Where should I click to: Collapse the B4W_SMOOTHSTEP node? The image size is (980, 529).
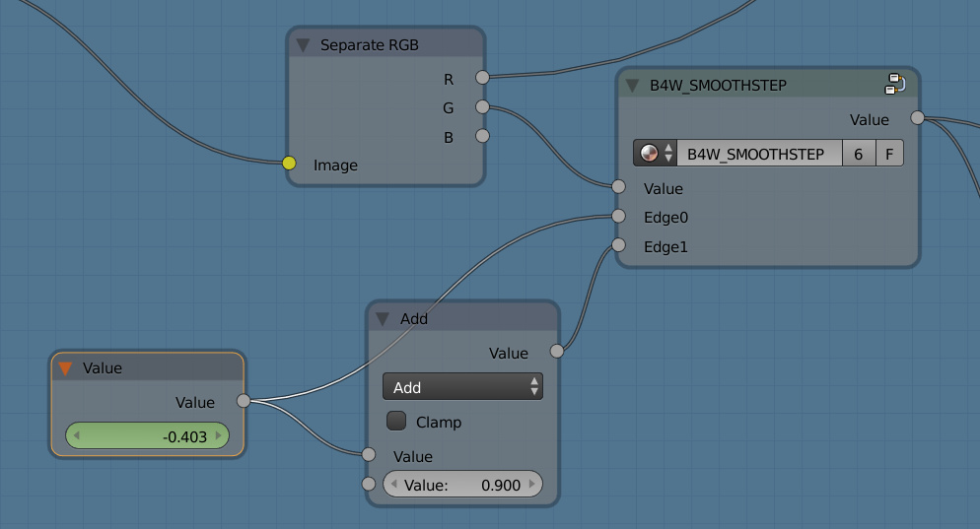[x=632, y=86]
